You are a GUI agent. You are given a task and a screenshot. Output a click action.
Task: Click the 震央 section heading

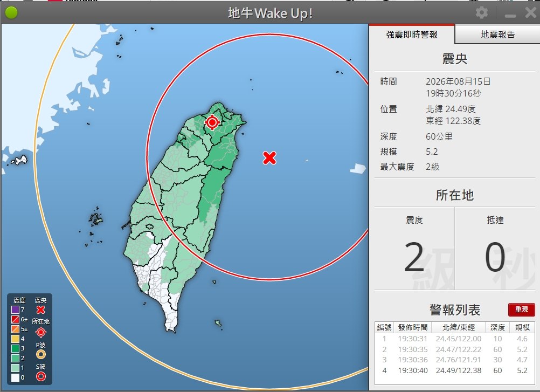[x=455, y=59]
